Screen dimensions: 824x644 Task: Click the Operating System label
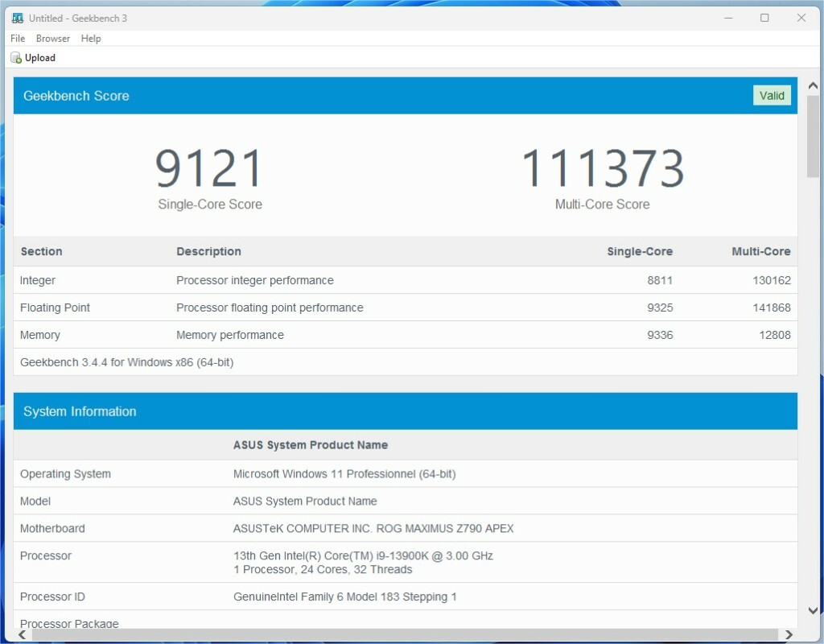pyautogui.click(x=65, y=473)
